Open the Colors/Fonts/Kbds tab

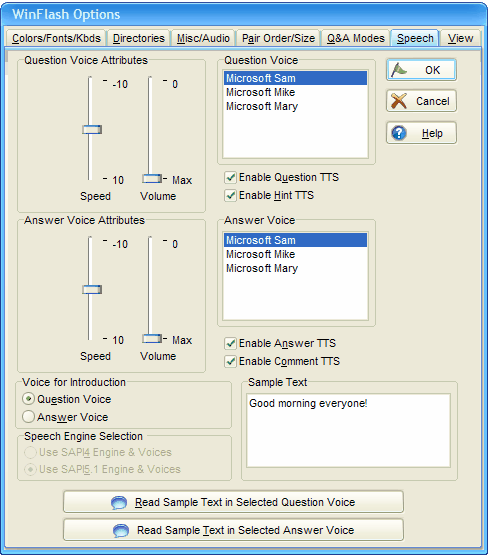tap(56, 38)
